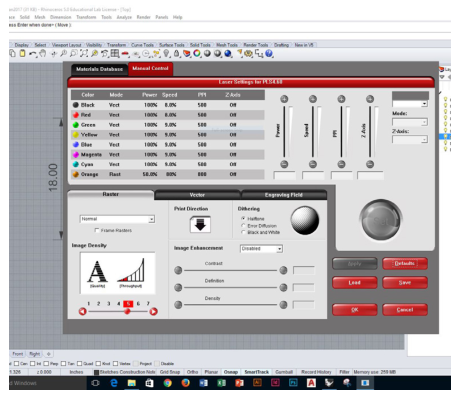Open the Mode dropdown in laser settings

pyautogui.click(x=410, y=122)
